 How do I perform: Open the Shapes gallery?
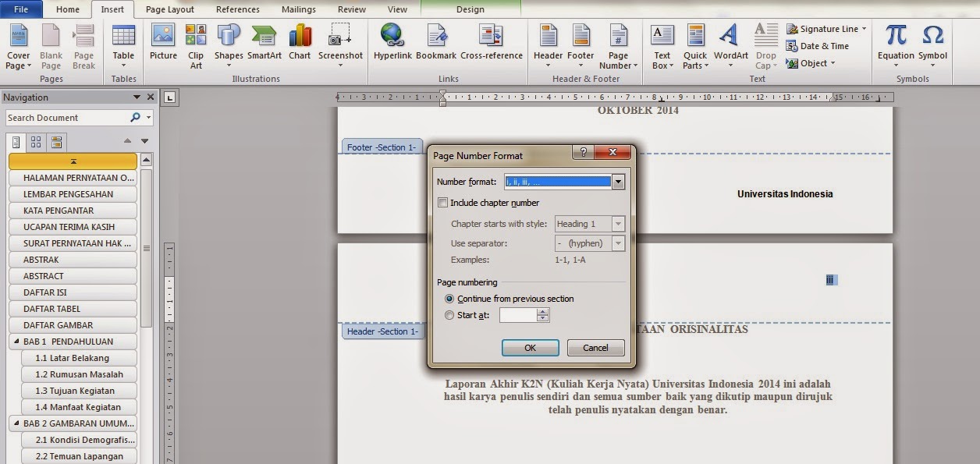[x=229, y=47]
